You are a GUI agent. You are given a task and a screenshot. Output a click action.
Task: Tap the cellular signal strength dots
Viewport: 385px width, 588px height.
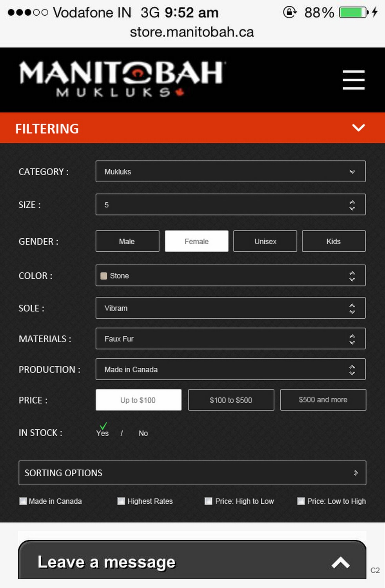tap(27, 13)
